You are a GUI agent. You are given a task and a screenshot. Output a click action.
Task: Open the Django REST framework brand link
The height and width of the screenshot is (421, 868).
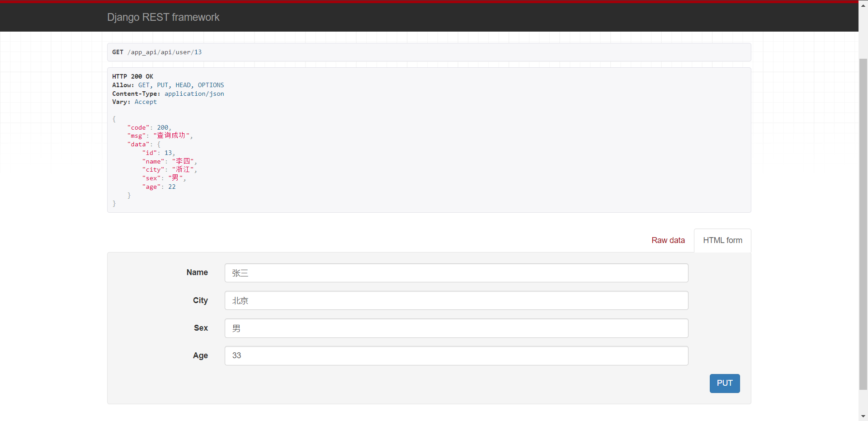pyautogui.click(x=163, y=17)
